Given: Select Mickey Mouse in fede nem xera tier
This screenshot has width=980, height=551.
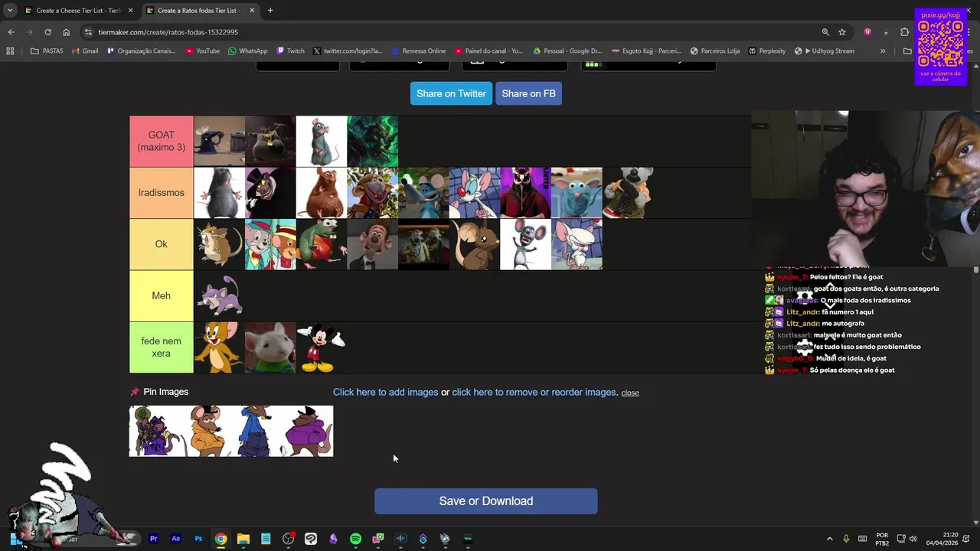Looking at the screenshot, I should (322, 347).
